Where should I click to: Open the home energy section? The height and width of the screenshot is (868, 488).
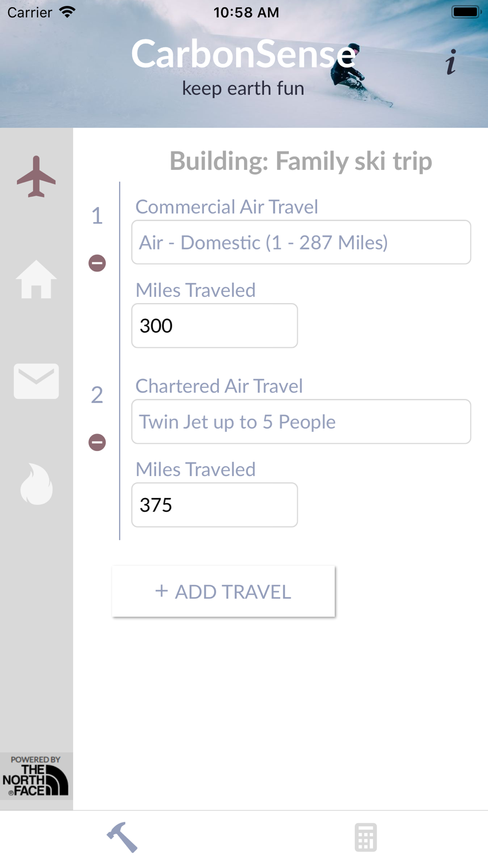pyautogui.click(x=36, y=279)
